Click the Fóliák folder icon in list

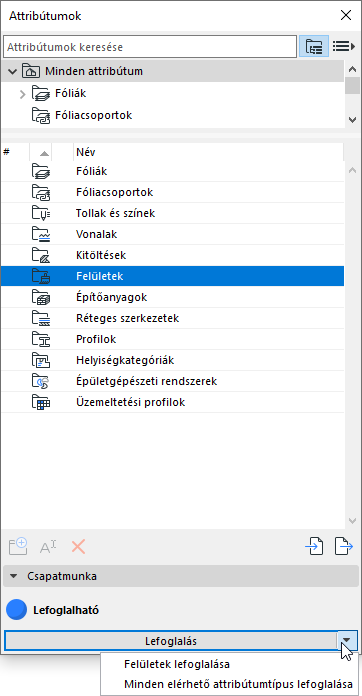click(x=42, y=171)
